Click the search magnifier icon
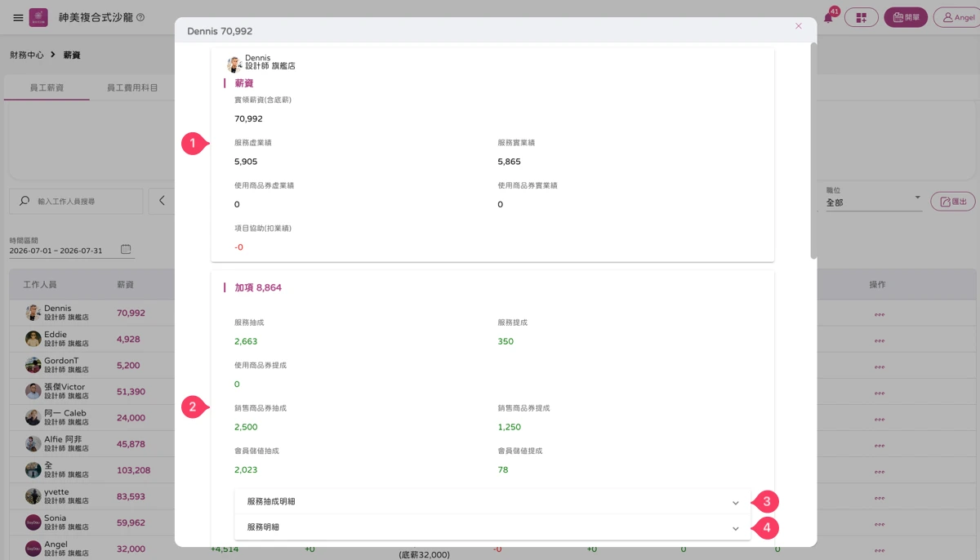 click(24, 201)
